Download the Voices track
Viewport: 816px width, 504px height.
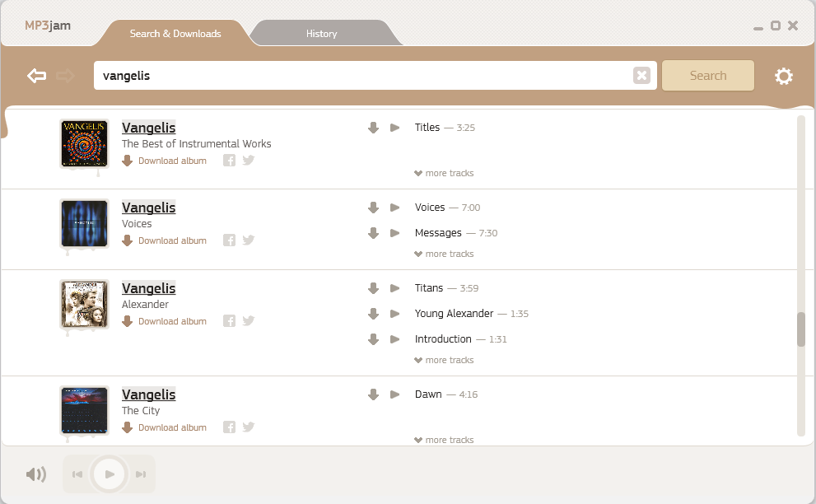tap(373, 208)
